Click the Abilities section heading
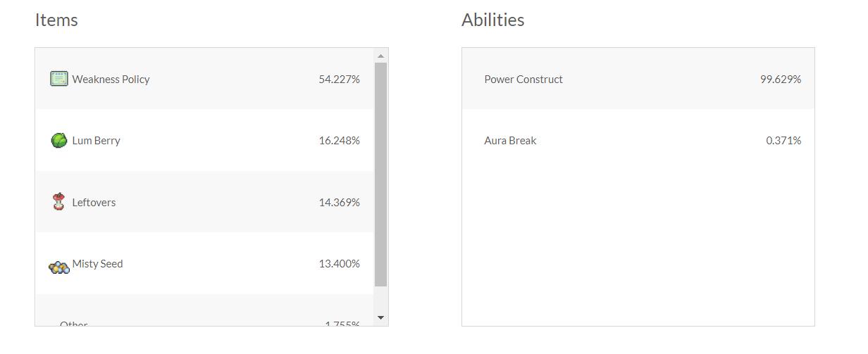This screenshot has height=354, width=868. pos(492,20)
